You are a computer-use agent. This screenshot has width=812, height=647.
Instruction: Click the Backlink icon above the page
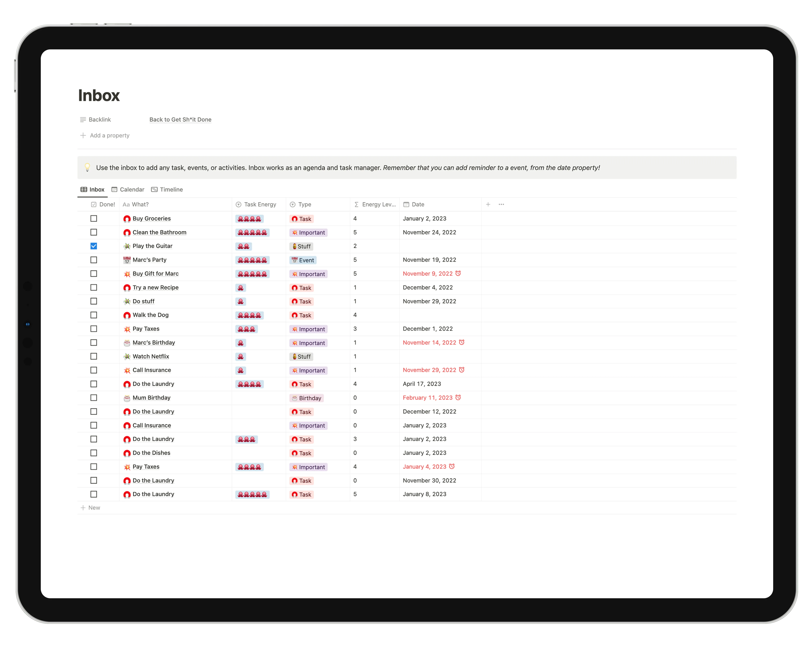[83, 119]
